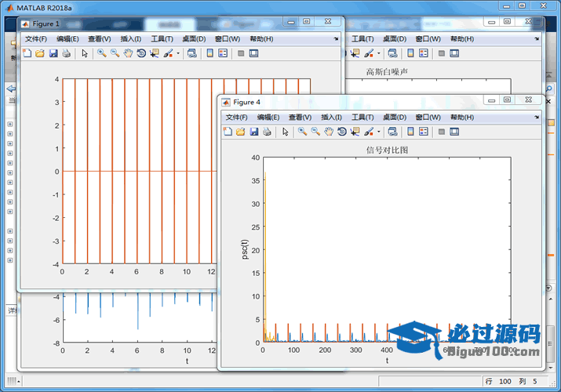Print figure icon in Figure 4 toolbar
This screenshot has width=561, height=392.
click(x=267, y=132)
